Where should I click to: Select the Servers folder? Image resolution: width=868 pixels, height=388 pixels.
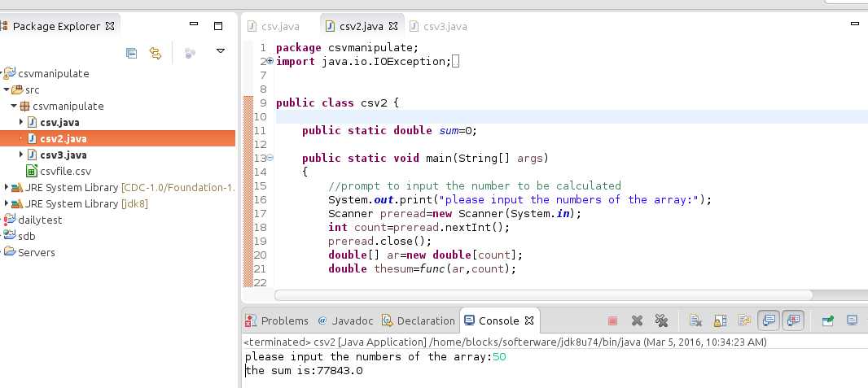37,253
